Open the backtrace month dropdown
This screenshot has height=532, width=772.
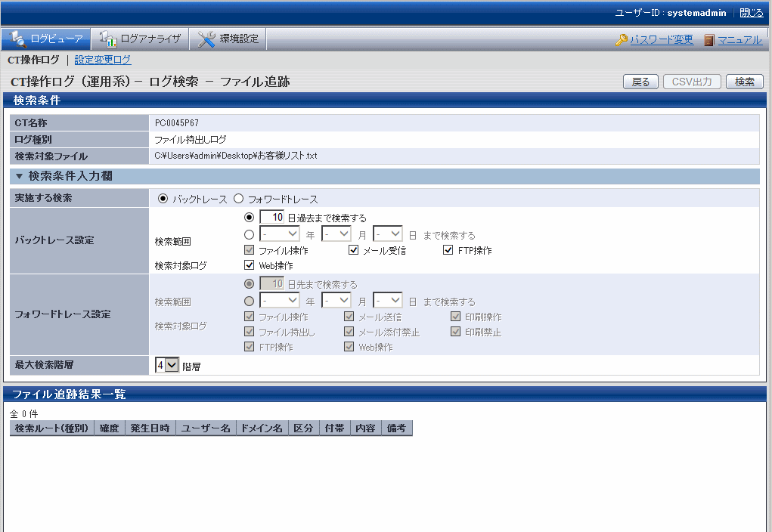[x=336, y=234]
